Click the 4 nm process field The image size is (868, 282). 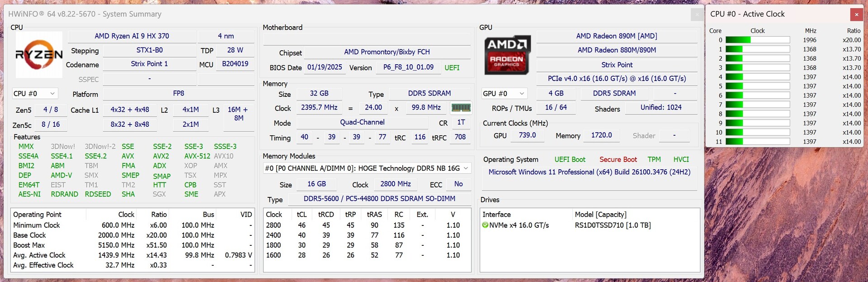click(x=226, y=36)
